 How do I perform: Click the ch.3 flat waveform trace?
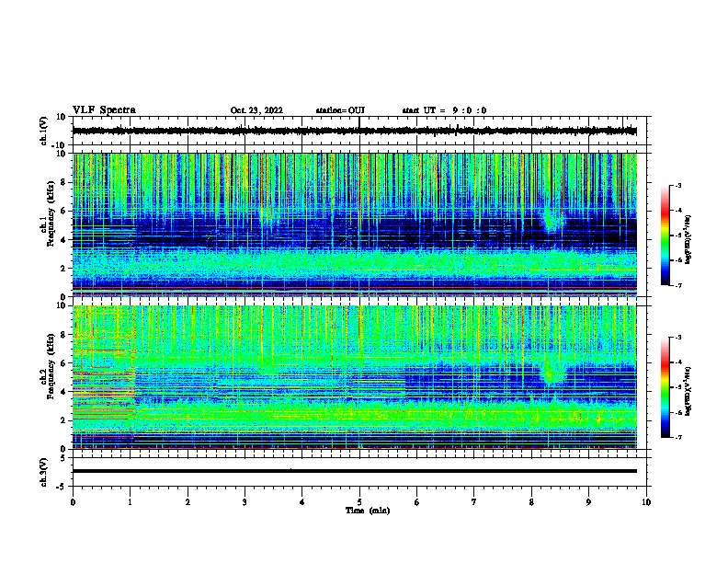354,471
